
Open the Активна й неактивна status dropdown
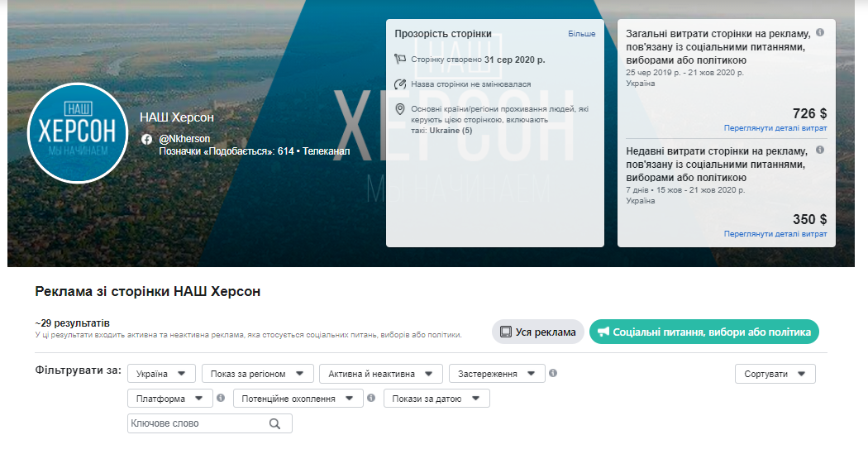pyautogui.click(x=381, y=374)
